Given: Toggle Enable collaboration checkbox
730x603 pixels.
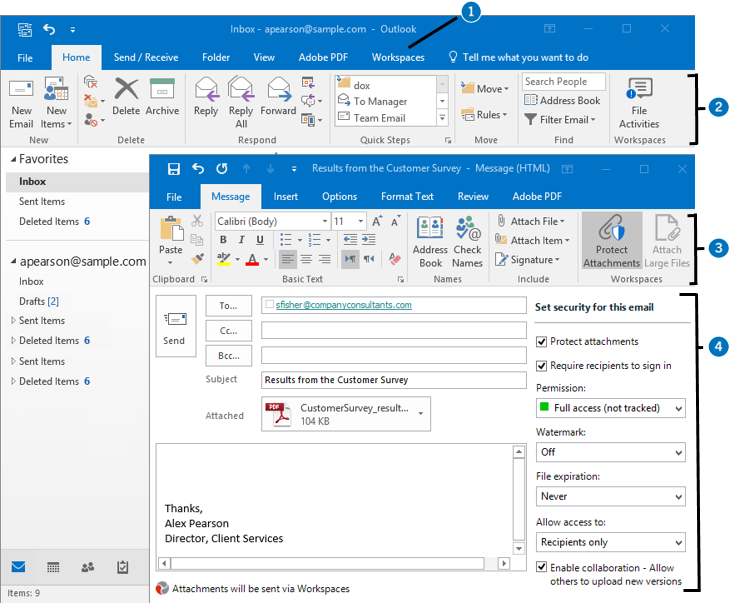Looking at the screenshot, I should [x=541, y=567].
